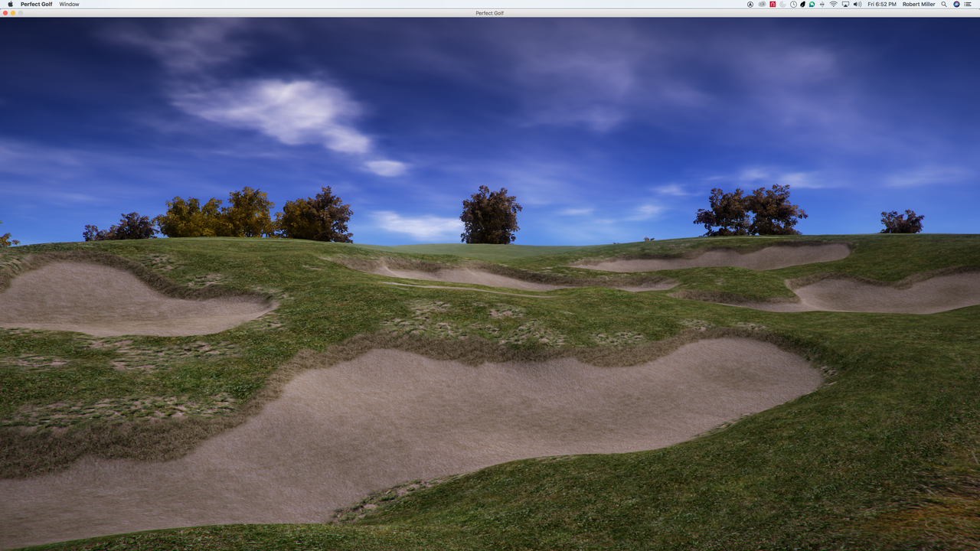The image size is (980, 551).
Task: Click the black leaf menu bar icon
Action: click(x=802, y=4)
